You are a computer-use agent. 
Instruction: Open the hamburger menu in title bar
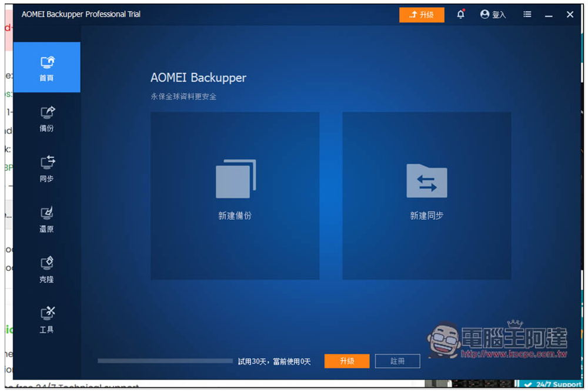point(527,15)
